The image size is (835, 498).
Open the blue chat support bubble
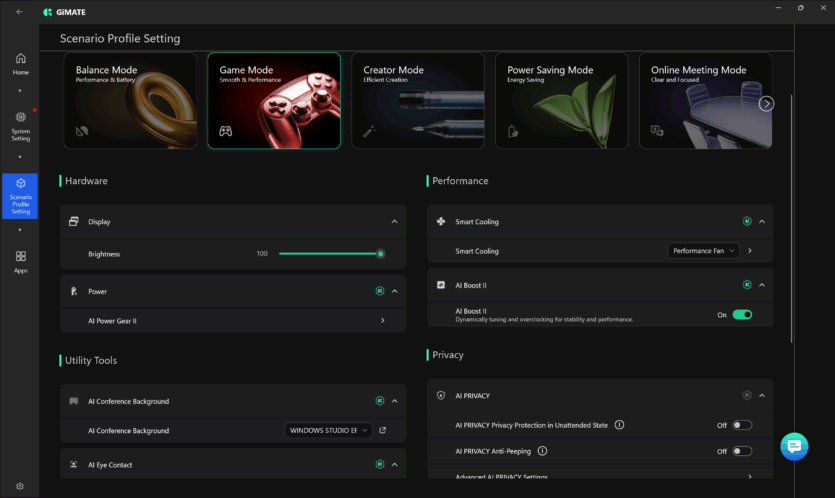(x=794, y=446)
